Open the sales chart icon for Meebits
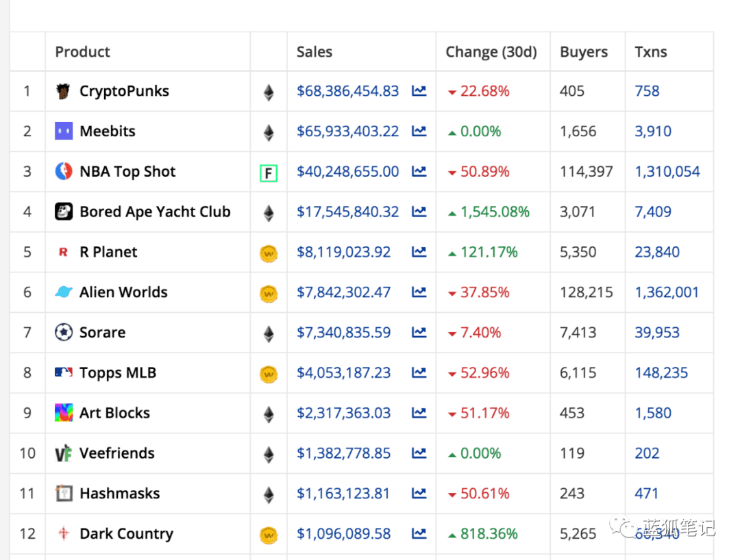This screenshot has height=560, width=740. tap(419, 131)
